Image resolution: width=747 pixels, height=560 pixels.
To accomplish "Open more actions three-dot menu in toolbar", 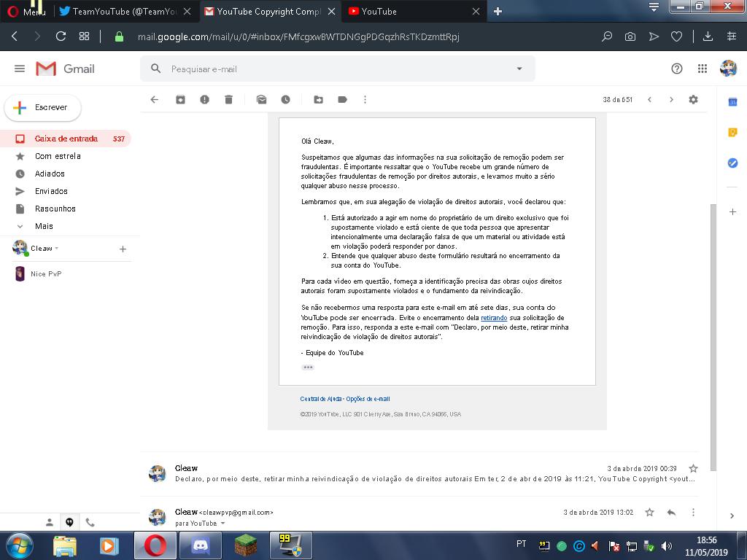I will pos(365,99).
